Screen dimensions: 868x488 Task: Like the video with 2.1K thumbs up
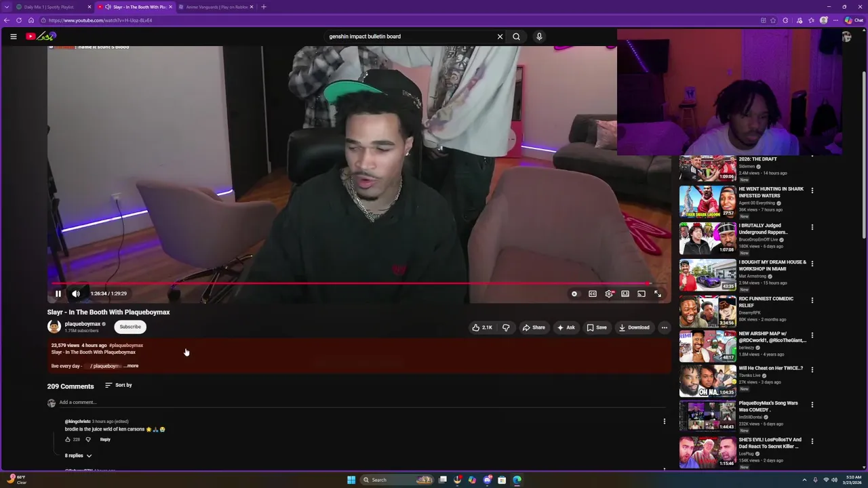(482, 327)
